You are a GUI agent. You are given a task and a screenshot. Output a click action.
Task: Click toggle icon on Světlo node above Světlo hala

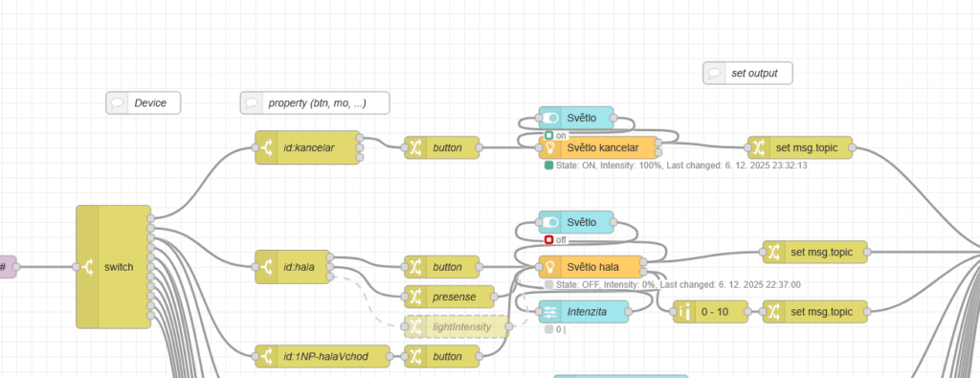point(550,222)
